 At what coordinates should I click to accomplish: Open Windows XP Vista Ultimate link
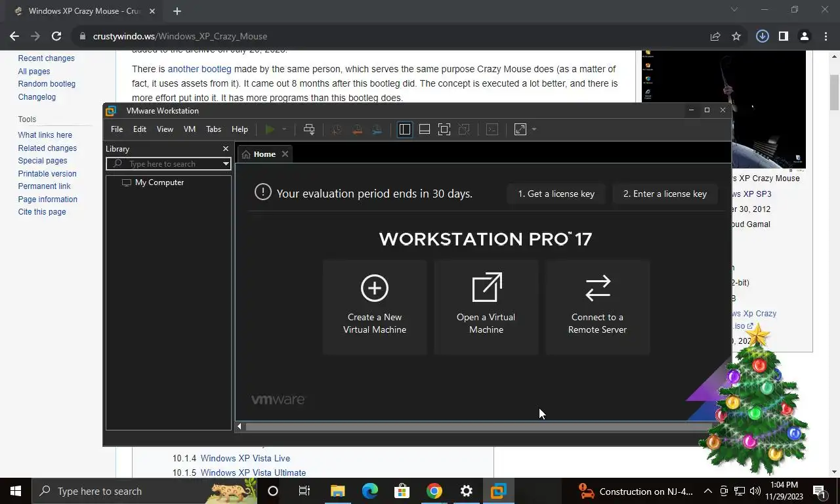click(x=253, y=473)
